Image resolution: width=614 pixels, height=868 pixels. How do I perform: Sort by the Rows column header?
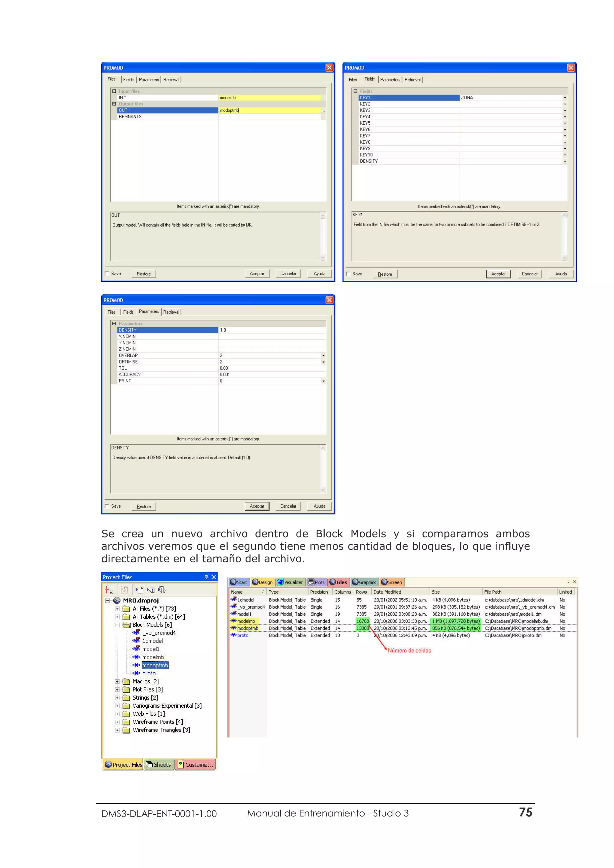362,592
